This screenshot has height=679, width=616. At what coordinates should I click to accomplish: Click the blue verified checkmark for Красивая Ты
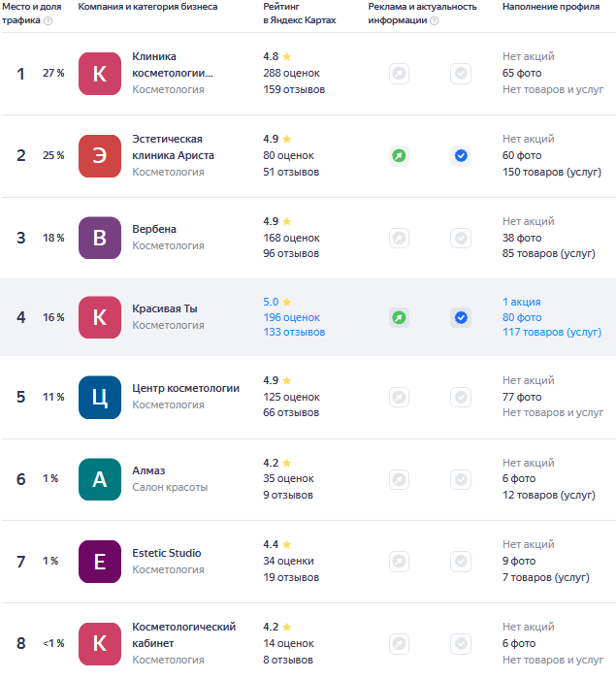click(x=461, y=317)
